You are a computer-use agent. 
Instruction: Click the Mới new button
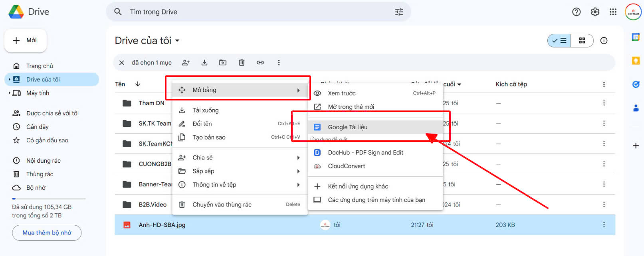coord(26,40)
